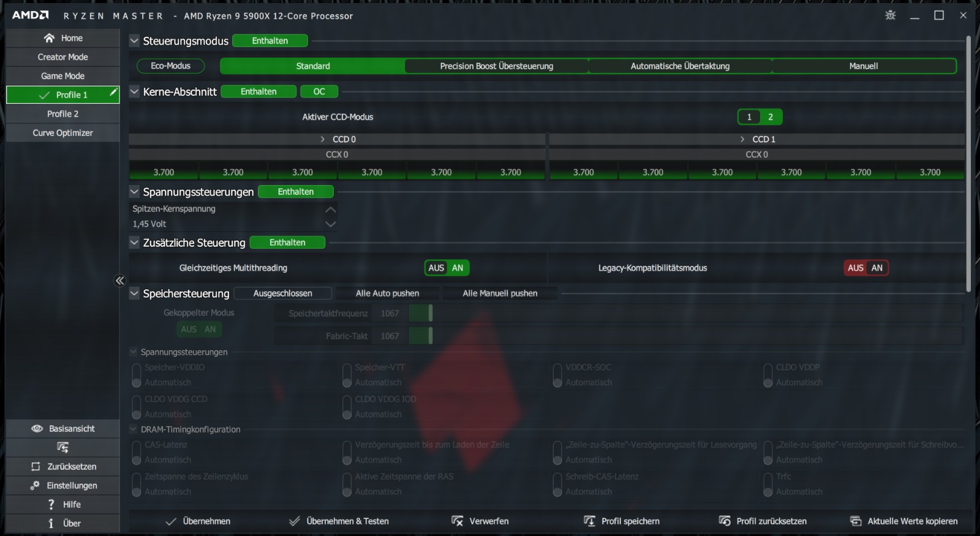The width and height of the screenshot is (980, 536).
Task: Click the vertical scrollbar on right
Action: click(968, 164)
